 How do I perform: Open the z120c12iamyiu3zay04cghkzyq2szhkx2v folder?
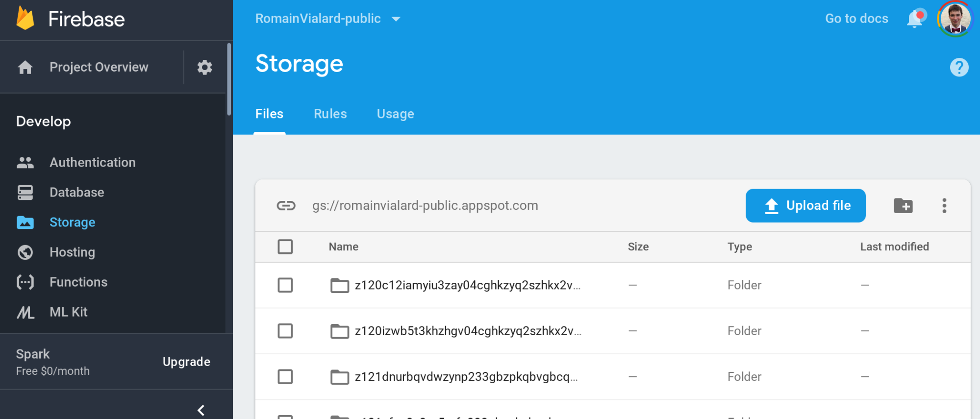[467, 285]
